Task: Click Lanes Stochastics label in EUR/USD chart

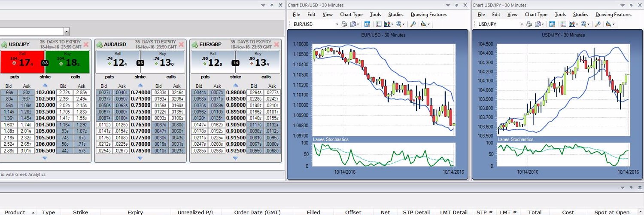Action: click(331, 139)
